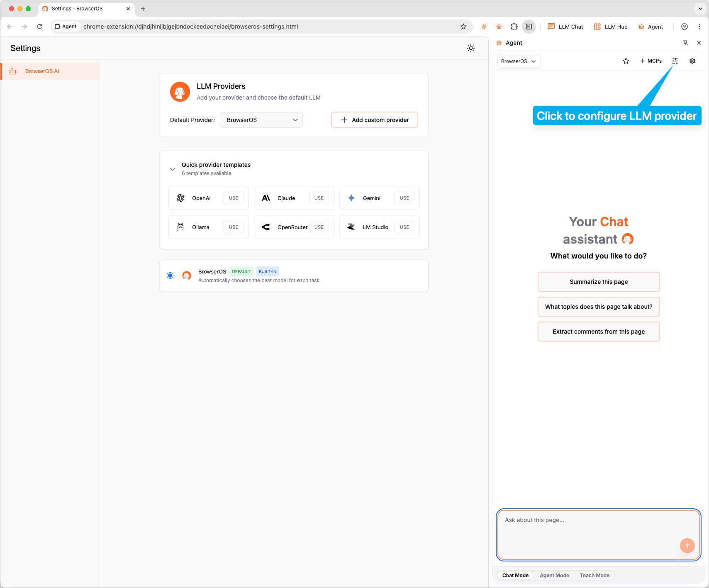Click the BUILT-IN badge on BrowserOS
Screen dimensions: 709x588
click(268, 272)
